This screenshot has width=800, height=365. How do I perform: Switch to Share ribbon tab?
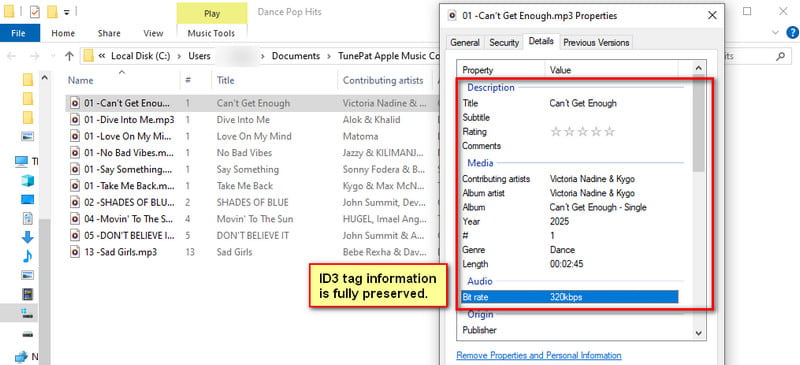(109, 33)
